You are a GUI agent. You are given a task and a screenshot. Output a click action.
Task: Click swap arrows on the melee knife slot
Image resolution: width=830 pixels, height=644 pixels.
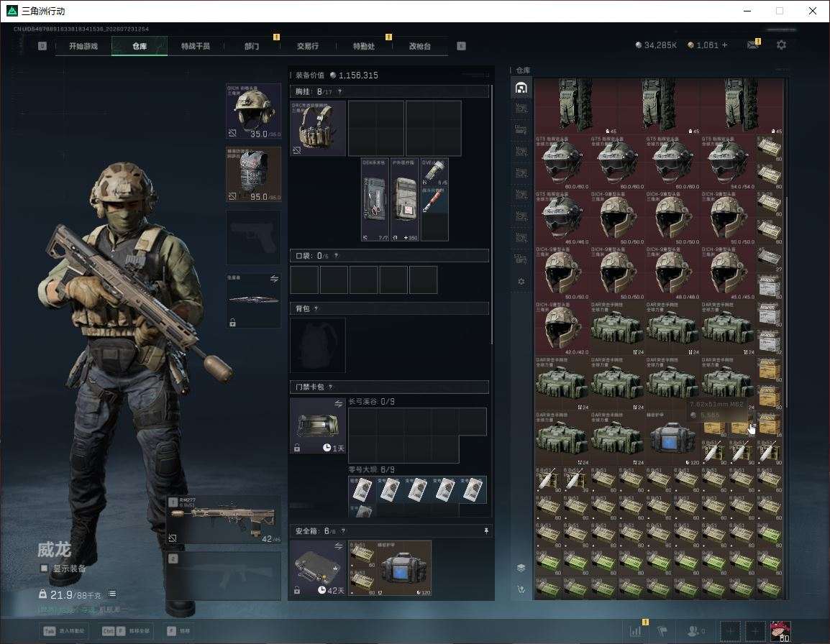pyautogui.click(x=274, y=279)
